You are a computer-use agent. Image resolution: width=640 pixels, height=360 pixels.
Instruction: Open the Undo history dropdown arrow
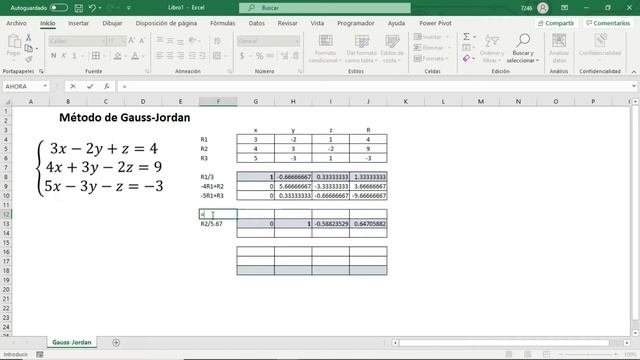coord(100,8)
